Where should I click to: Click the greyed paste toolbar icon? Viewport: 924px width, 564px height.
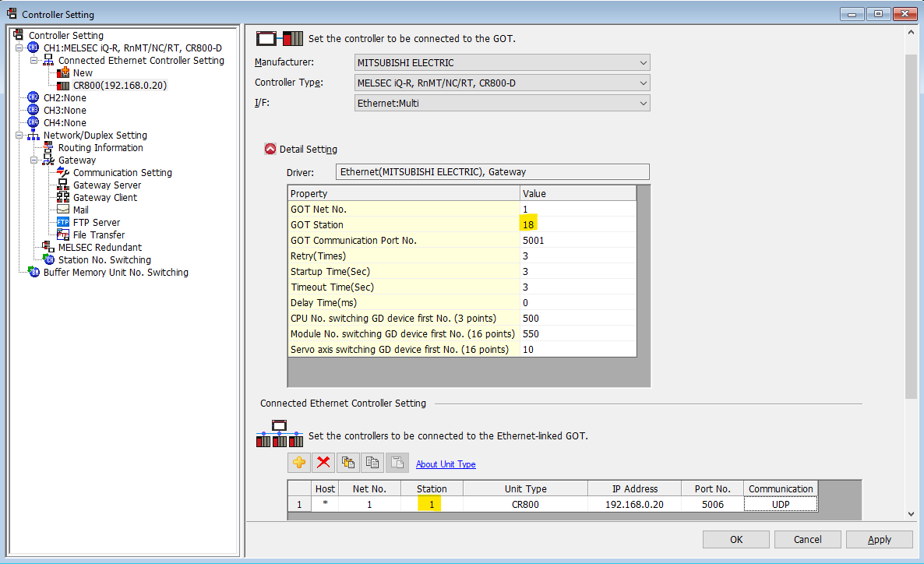point(397,463)
